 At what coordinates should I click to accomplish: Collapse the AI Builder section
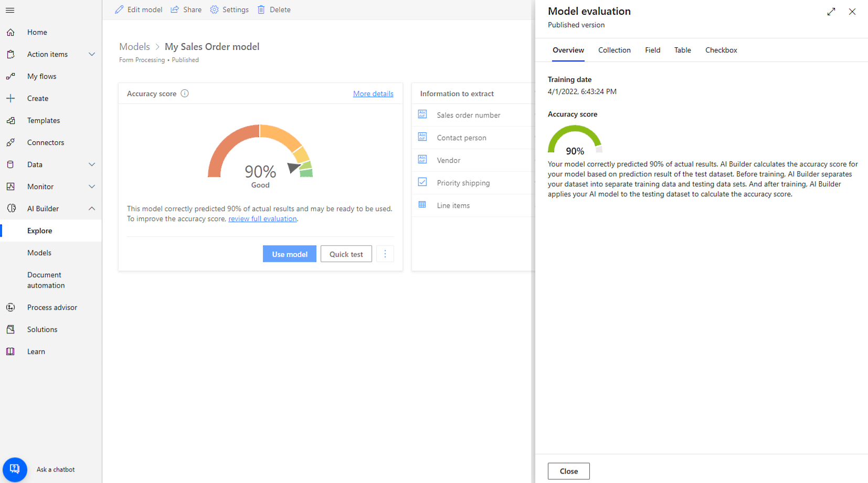pyautogui.click(x=92, y=208)
